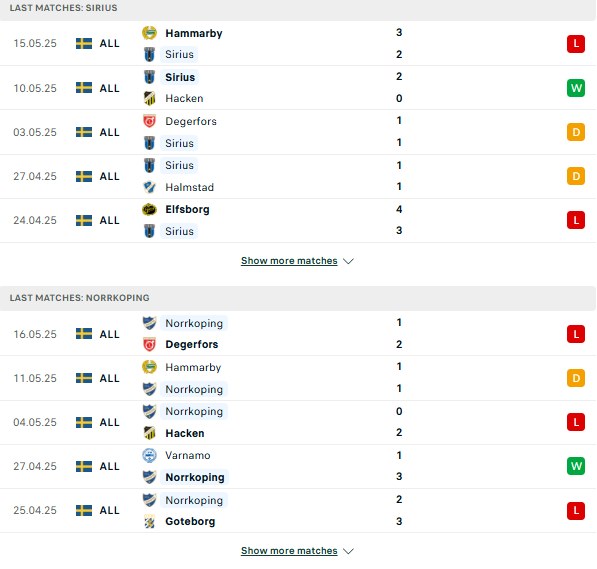Click the Degerfors crest in the 03.05.25 match

pos(149,121)
